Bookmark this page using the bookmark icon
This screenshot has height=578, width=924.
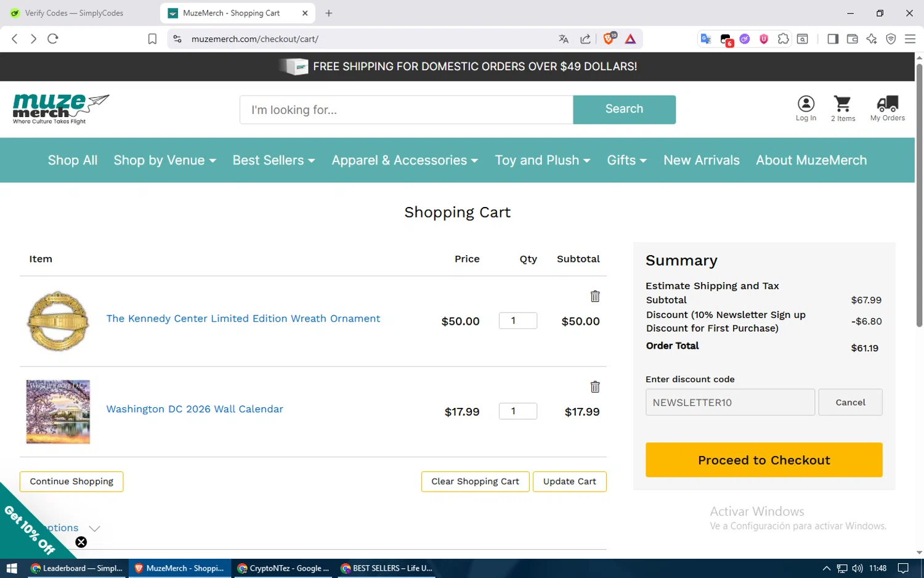point(152,39)
